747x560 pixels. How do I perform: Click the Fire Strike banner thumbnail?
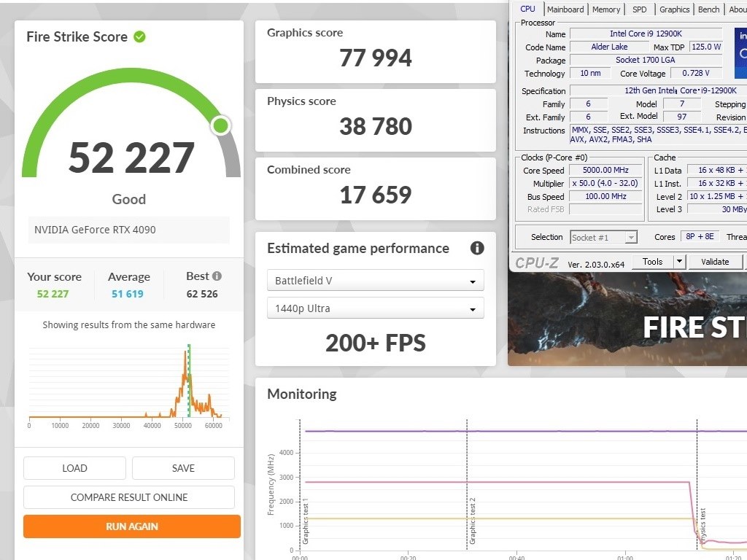point(627,319)
